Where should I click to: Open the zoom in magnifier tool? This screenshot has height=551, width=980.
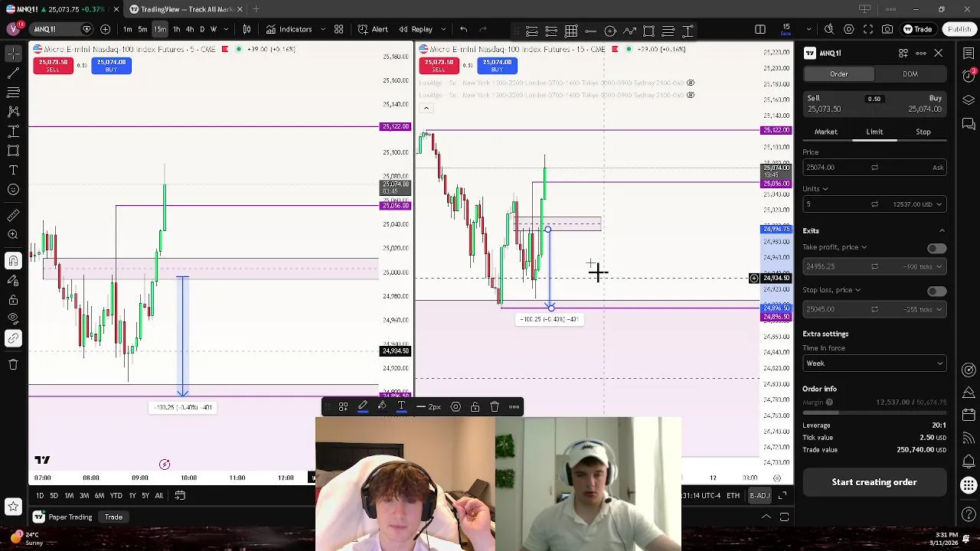click(13, 235)
